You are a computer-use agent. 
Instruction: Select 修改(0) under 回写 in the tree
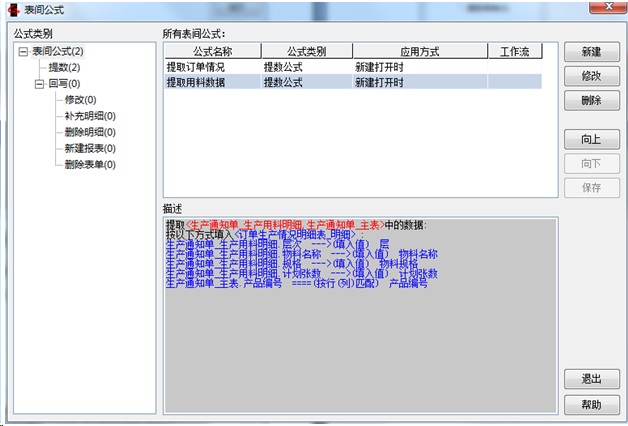click(80, 100)
